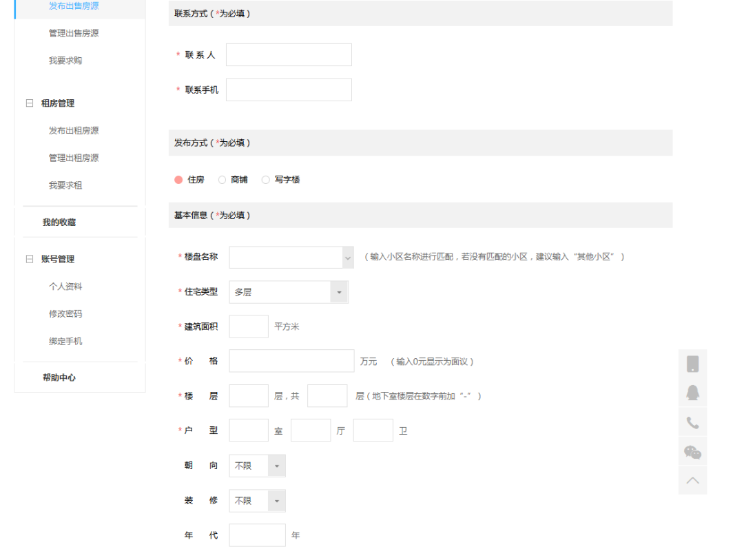Open 帮助中心 section
This screenshot has width=744, height=560.
[x=59, y=377]
